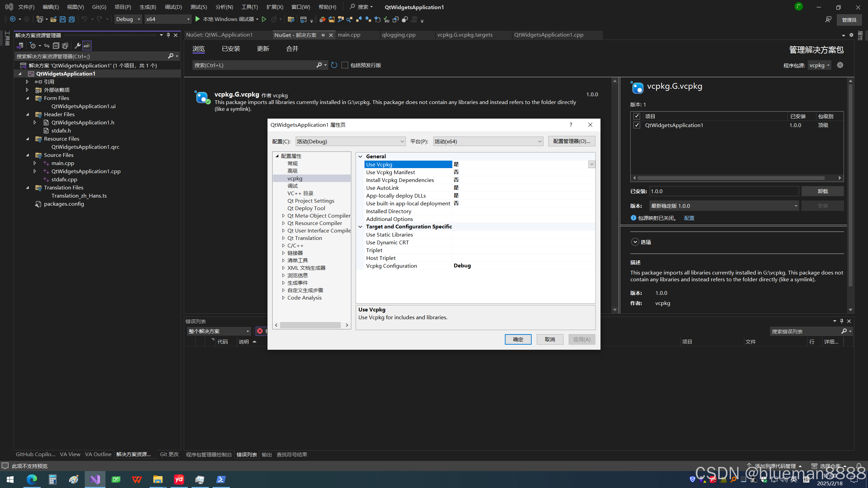Open properties wrench icon in Solution Explorer

[78, 46]
